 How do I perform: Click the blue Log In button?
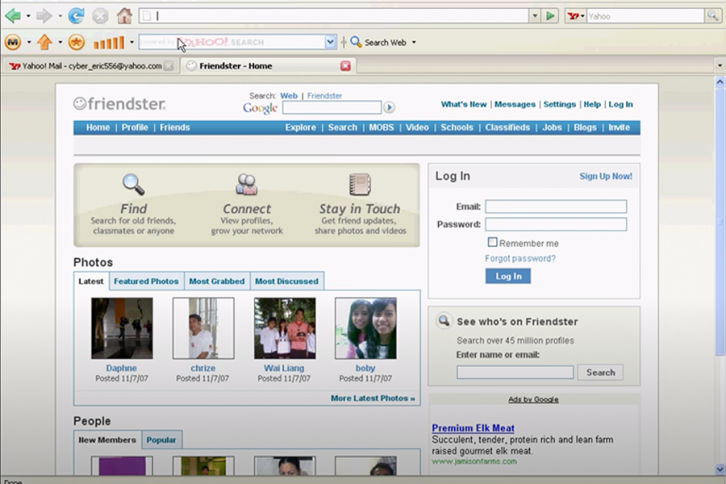pyautogui.click(x=508, y=276)
